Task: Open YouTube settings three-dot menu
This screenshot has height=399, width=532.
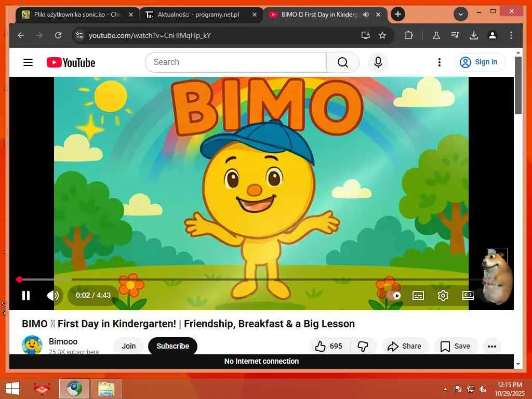Action: tap(440, 62)
